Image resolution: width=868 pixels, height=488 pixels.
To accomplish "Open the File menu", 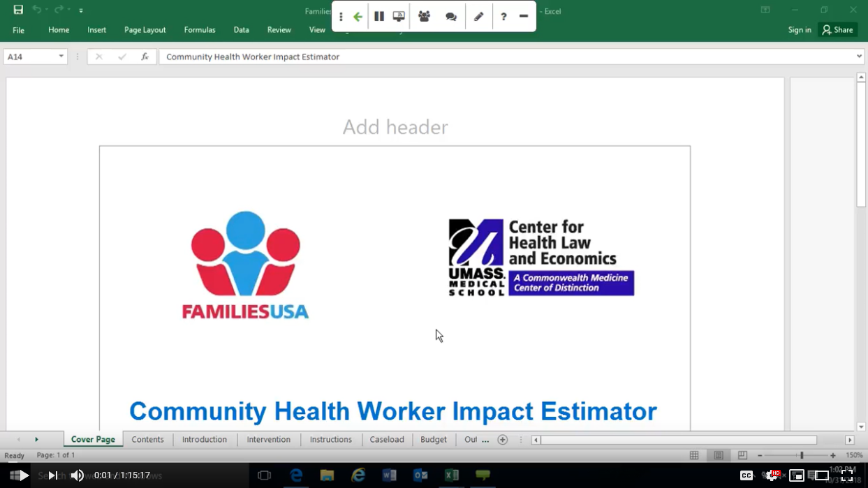I will click(x=18, y=30).
